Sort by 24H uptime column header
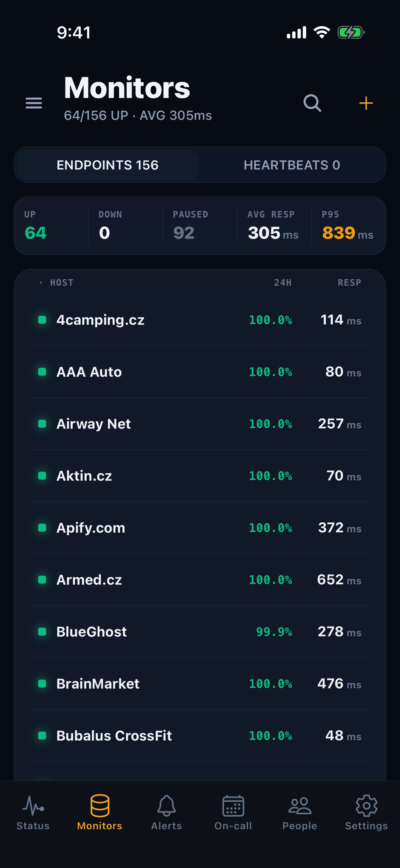The width and height of the screenshot is (400, 868). 283,282
